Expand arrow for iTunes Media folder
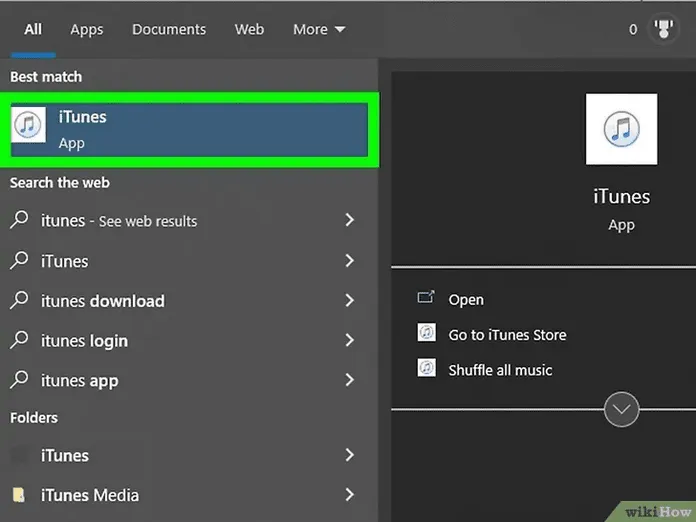This screenshot has width=696, height=522. [349, 495]
